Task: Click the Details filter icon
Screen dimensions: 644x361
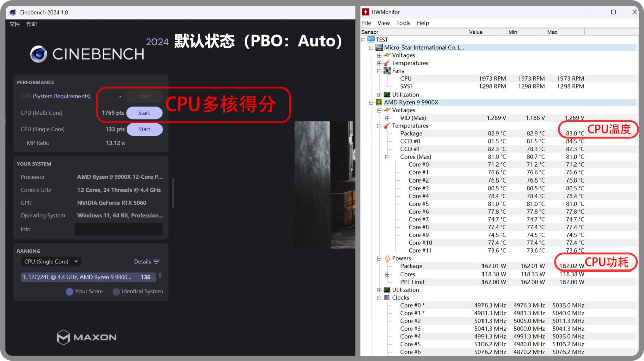Action: click(156, 262)
